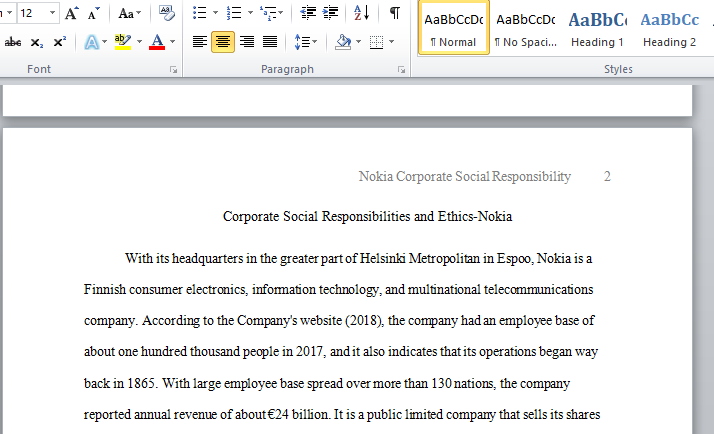The height and width of the screenshot is (434, 714).
Task: Apply Text Effects to selection
Action: click(x=92, y=42)
